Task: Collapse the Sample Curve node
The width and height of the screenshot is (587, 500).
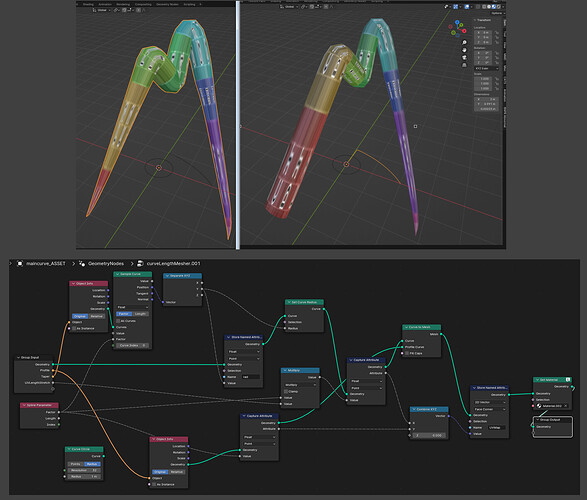Action: 117,274
